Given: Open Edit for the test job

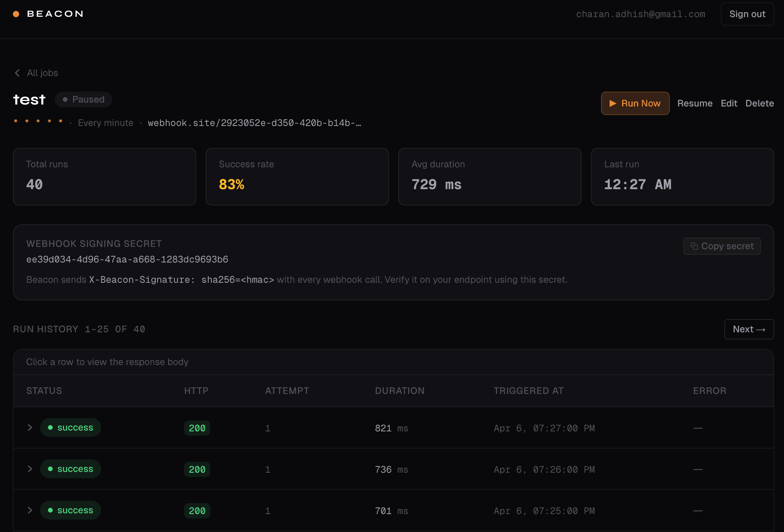Looking at the screenshot, I should point(729,103).
